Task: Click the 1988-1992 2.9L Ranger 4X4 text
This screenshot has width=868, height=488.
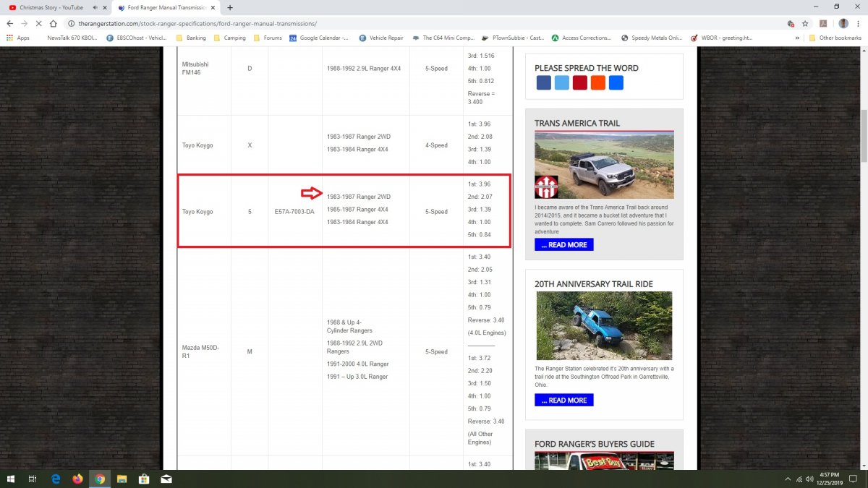Action: [x=364, y=69]
